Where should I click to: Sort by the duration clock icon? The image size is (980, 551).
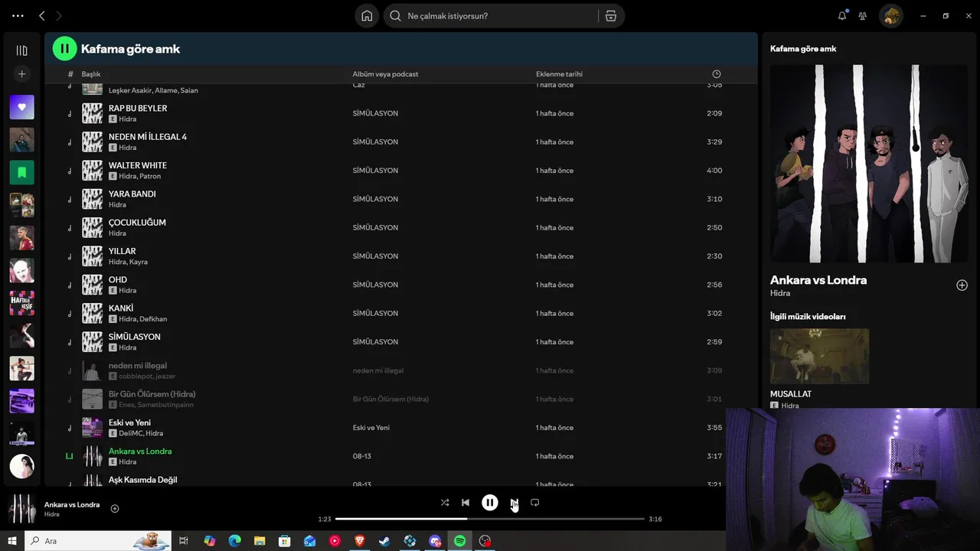coord(717,74)
